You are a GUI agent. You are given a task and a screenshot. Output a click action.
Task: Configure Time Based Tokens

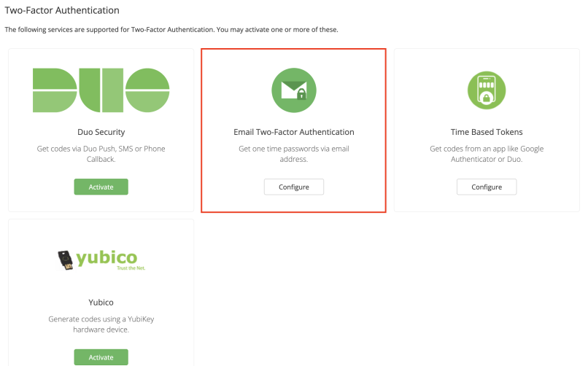coord(487,187)
